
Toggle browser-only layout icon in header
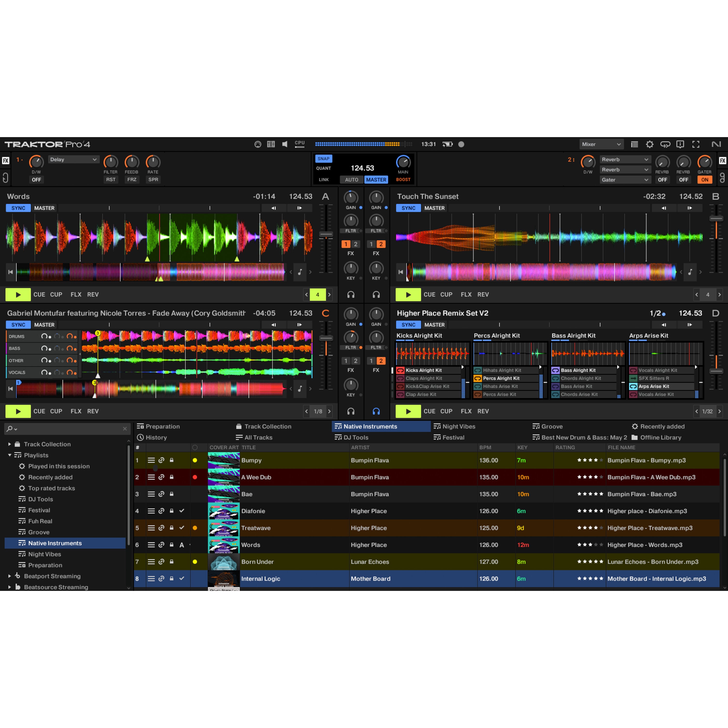[635, 144]
